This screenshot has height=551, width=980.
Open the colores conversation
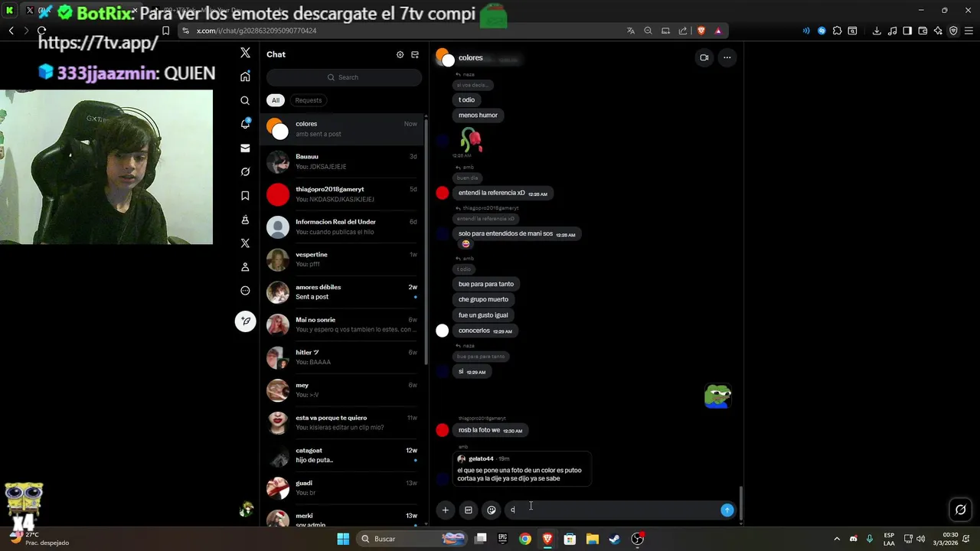click(342, 129)
